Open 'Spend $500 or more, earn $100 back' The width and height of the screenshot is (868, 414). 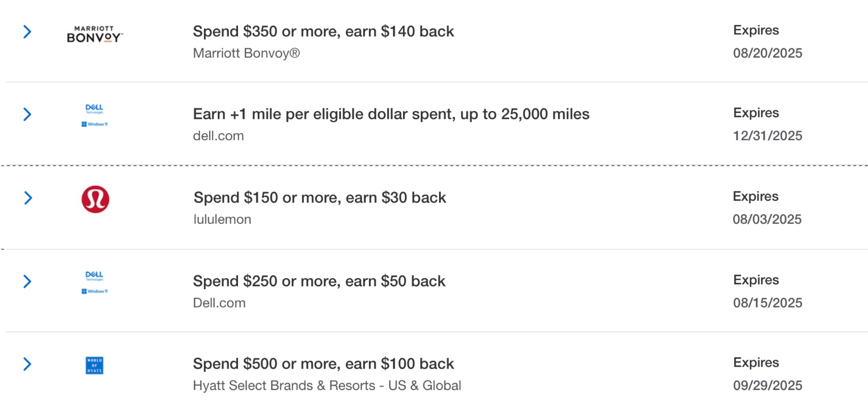pos(323,364)
